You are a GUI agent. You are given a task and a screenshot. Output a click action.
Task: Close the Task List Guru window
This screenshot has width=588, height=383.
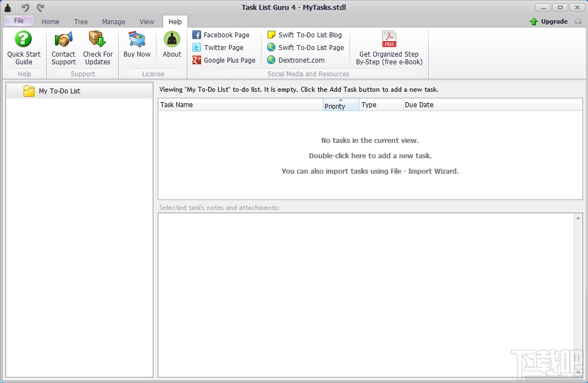coord(577,8)
